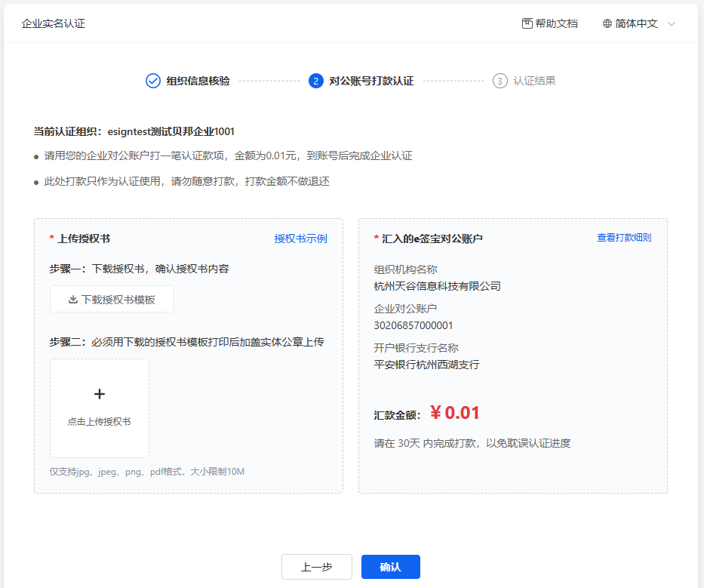This screenshot has width=704, height=588.
Task: Click the step 2 circle icon
Action: 316,81
